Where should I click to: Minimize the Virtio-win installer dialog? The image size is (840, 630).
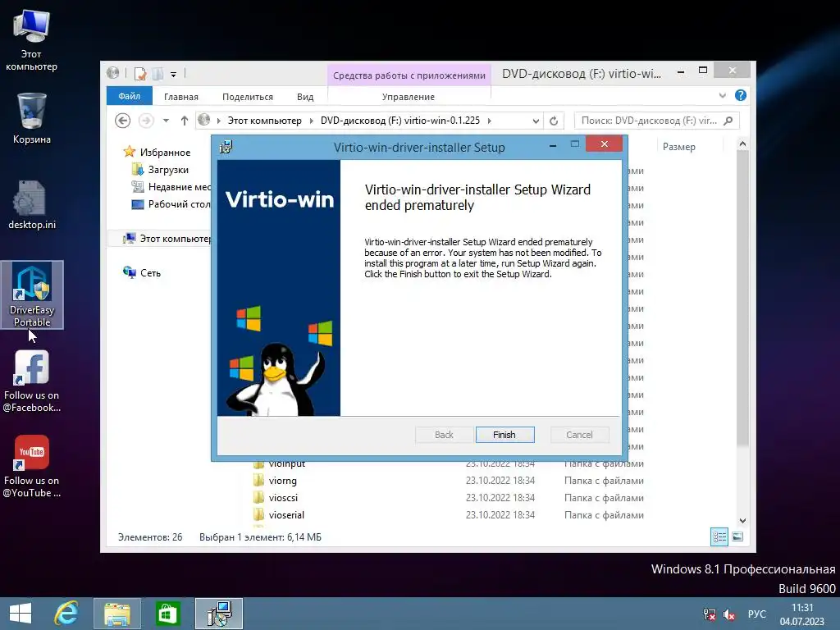(x=553, y=145)
